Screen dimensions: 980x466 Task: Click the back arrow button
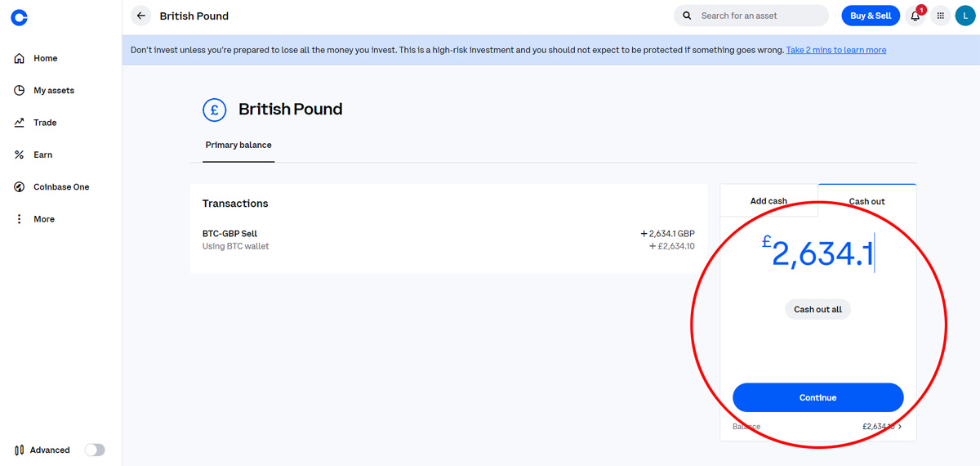point(141,16)
